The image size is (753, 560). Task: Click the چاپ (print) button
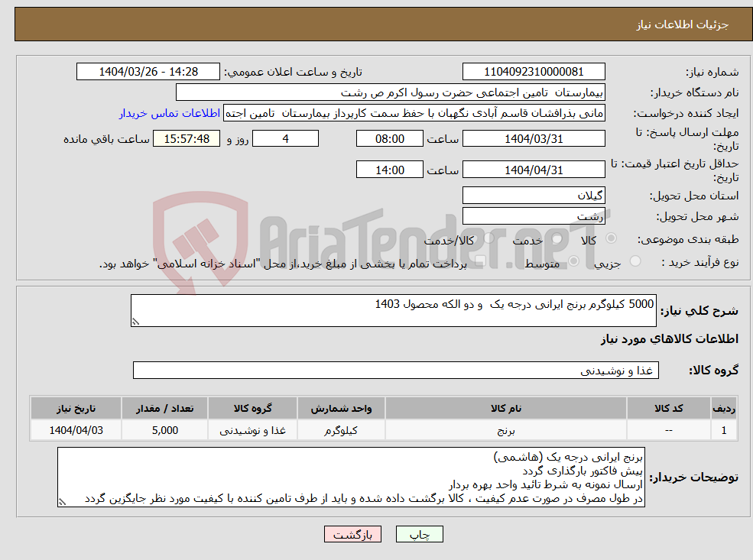click(x=419, y=534)
